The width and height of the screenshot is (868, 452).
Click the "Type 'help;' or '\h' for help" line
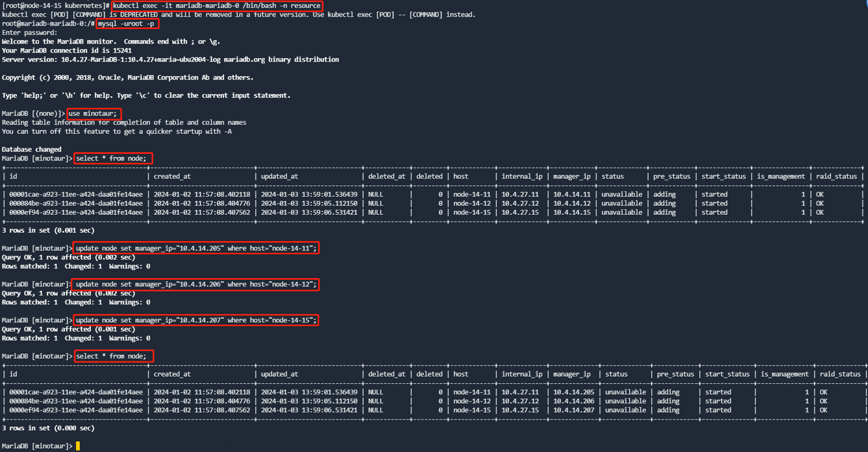click(146, 95)
